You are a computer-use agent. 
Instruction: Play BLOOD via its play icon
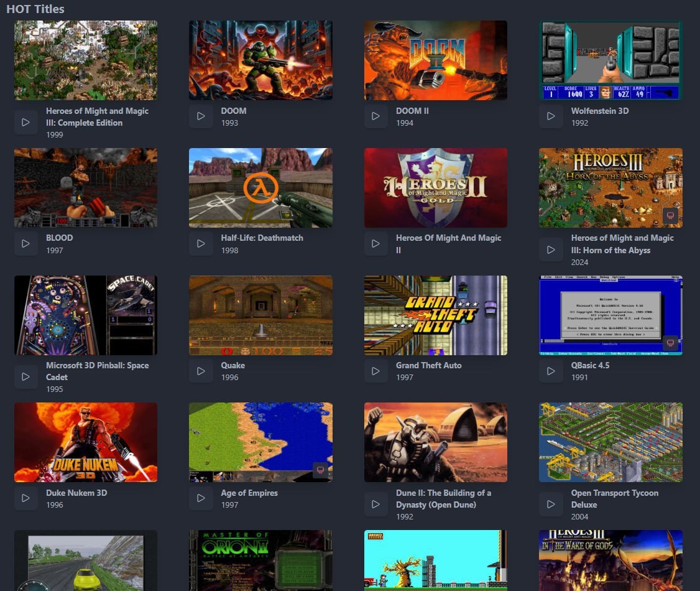click(26, 244)
